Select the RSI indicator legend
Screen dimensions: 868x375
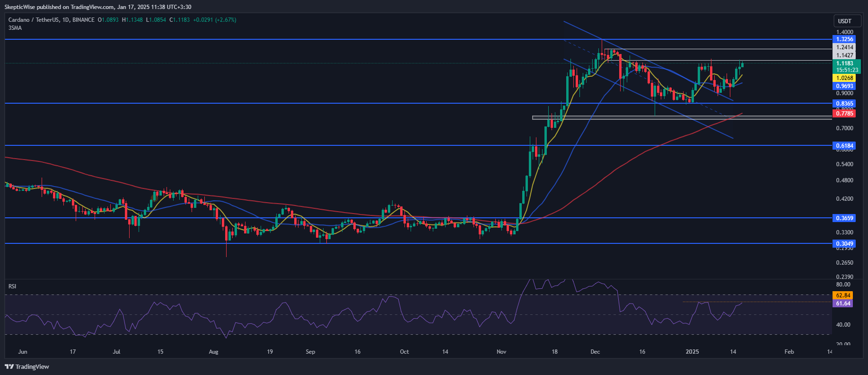point(12,286)
